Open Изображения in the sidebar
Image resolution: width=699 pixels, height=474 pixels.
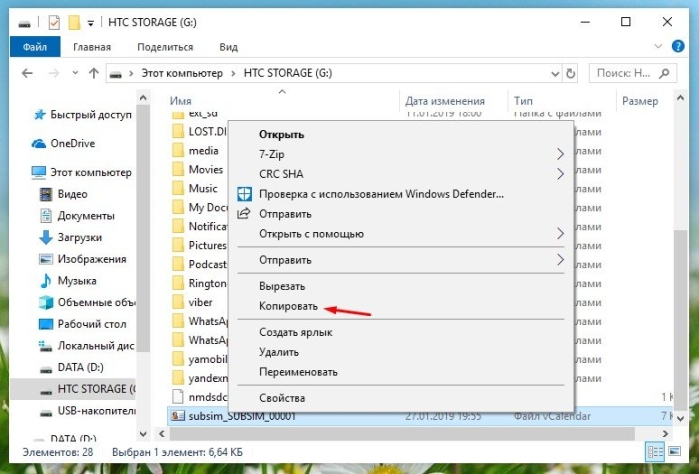click(82, 259)
